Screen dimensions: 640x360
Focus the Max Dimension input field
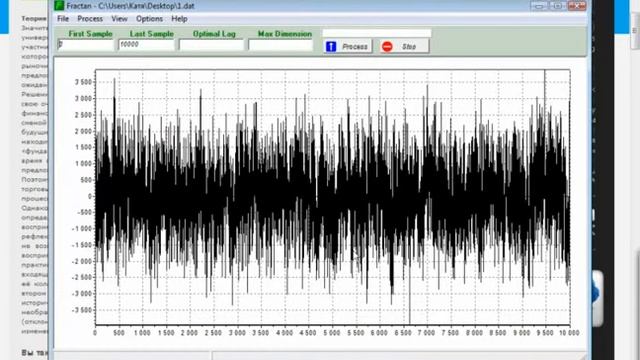pos(281,45)
